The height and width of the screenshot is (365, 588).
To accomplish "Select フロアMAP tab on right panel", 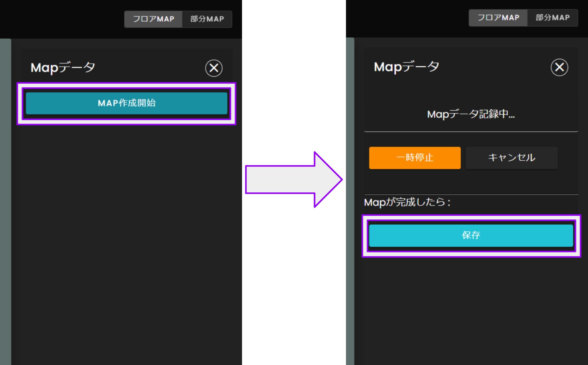I will pos(498,17).
